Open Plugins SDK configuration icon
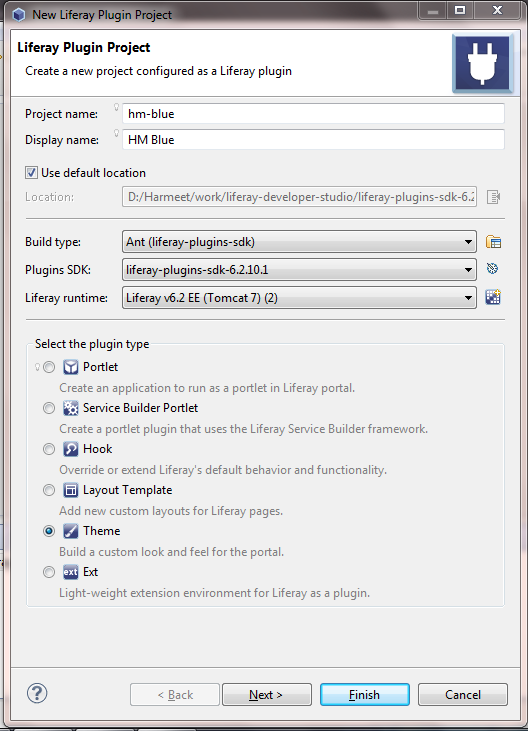The width and height of the screenshot is (528, 731). pyautogui.click(x=493, y=269)
